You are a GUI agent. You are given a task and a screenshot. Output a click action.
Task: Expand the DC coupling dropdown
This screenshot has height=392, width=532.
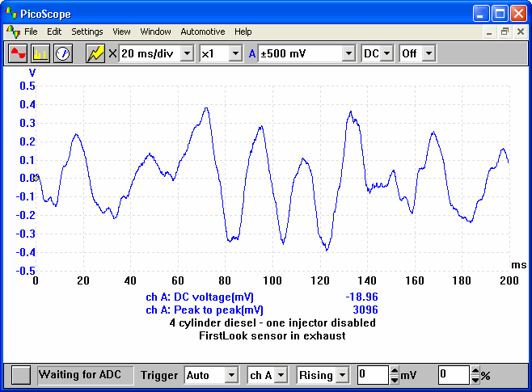coord(386,53)
